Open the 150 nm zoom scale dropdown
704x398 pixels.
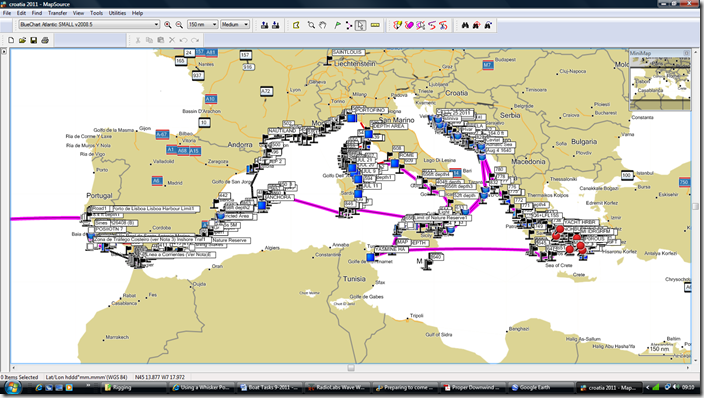[202, 25]
